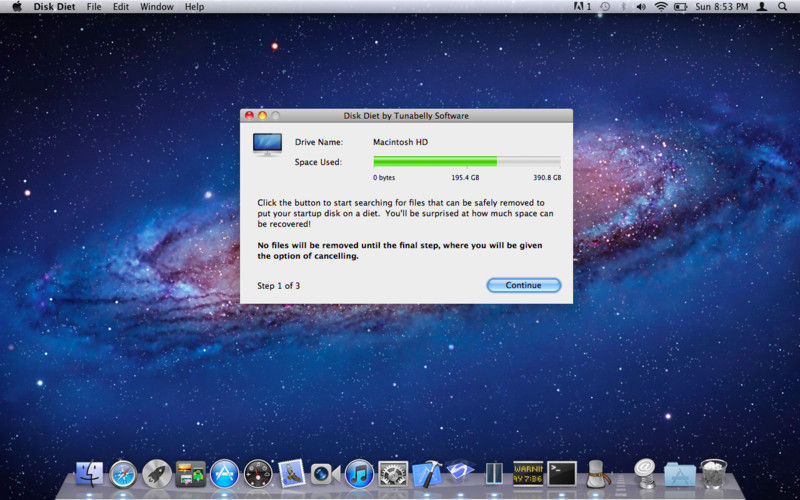
Task: Click Adobe updater menu bar icon
Action: click(x=582, y=7)
